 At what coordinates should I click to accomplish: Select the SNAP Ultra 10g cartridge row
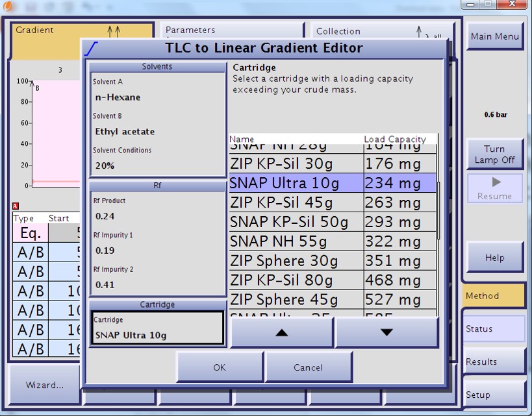click(x=333, y=183)
